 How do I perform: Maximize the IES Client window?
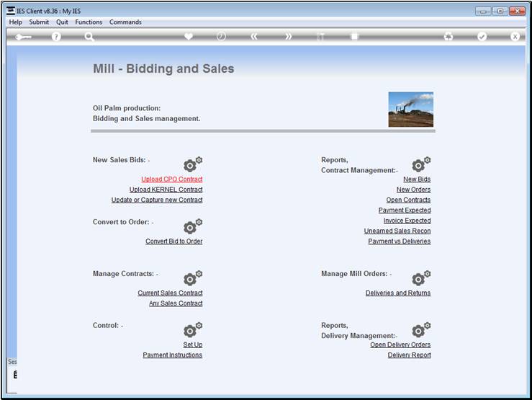click(500, 12)
